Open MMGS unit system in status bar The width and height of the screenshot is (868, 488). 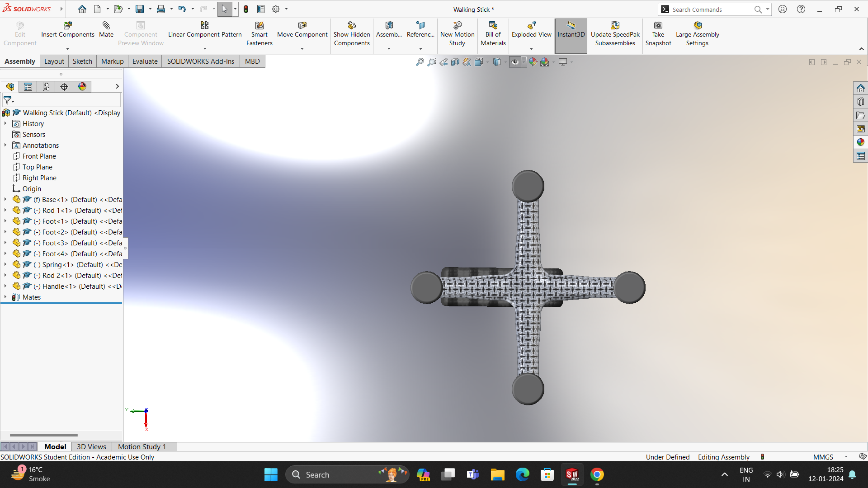coord(823,457)
